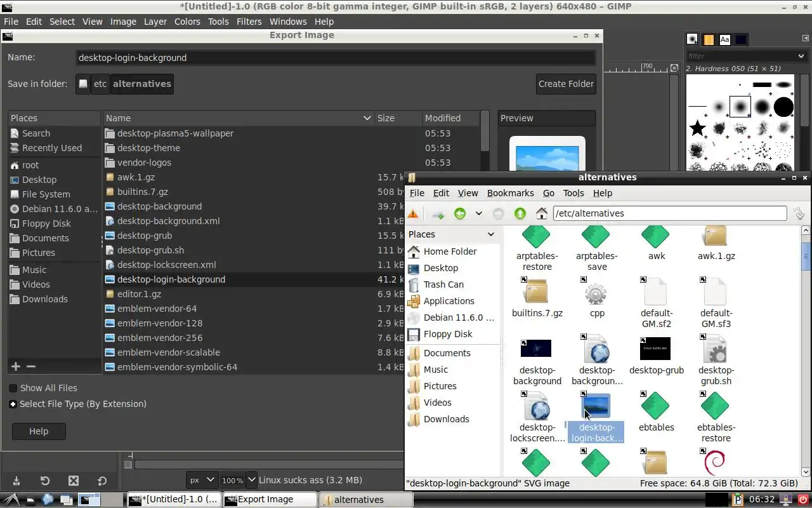Screen dimensions: 812x508
Task: Select Recently Used in Export Places
Action: 52,148
